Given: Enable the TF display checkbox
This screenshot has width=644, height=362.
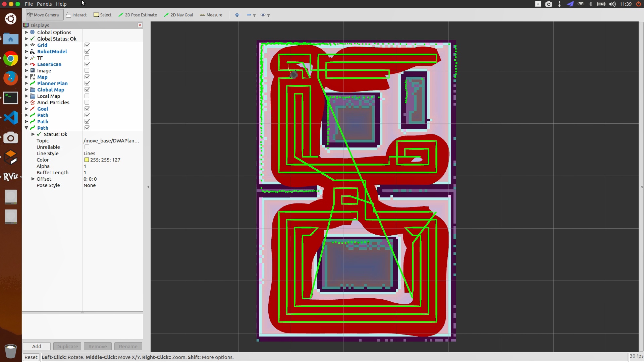Looking at the screenshot, I should 87,58.
